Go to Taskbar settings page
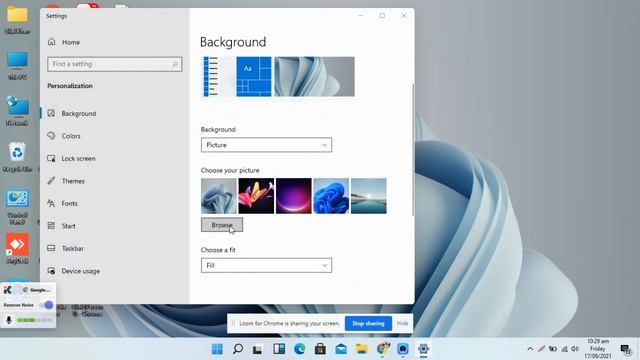The image size is (640, 360). (73, 248)
